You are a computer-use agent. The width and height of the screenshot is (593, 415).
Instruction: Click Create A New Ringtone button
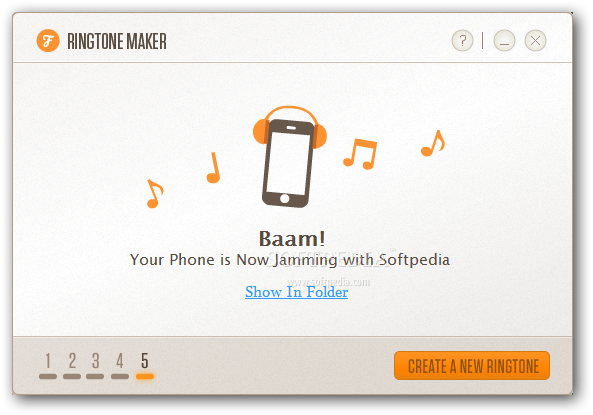472,365
